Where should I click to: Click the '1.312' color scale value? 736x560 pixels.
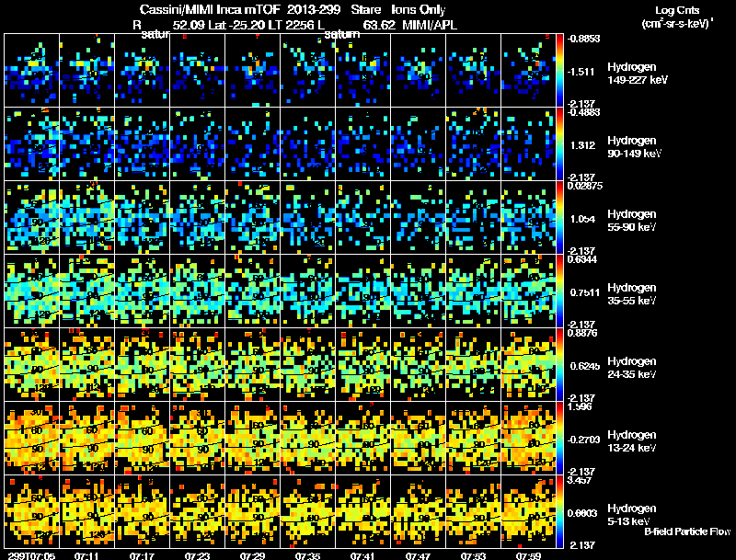(x=582, y=145)
